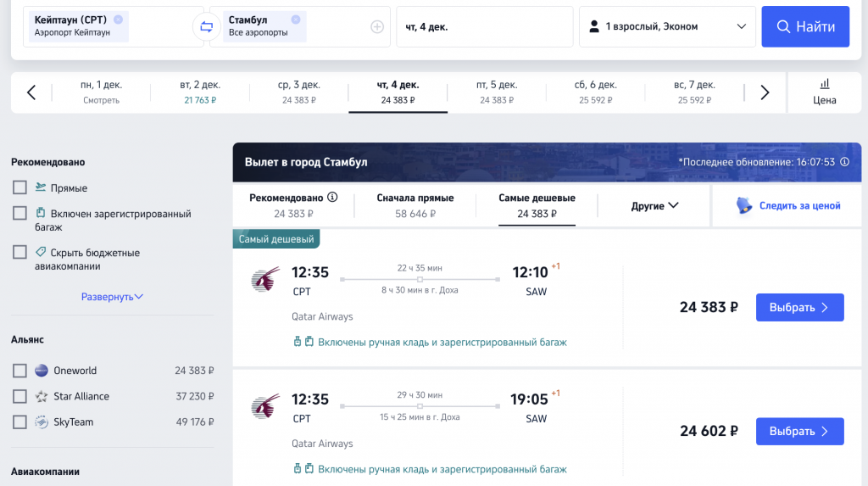Click the tag icon by Скрыть бюджетные
The height and width of the screenshot is (486, 868).
pyautogui.click(x=41, y=252)
